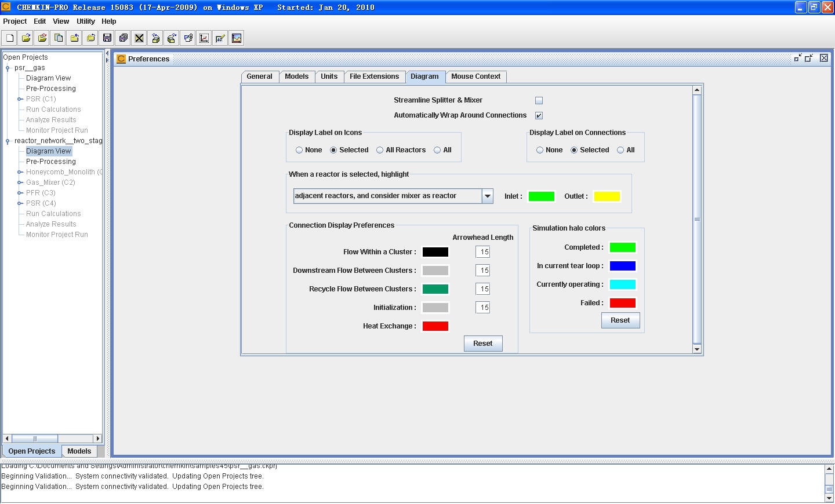The height and width of the screenshot is (504, 835).
Task: Choose All for Display Label on Icons
Action: click(x=442, y=150)
